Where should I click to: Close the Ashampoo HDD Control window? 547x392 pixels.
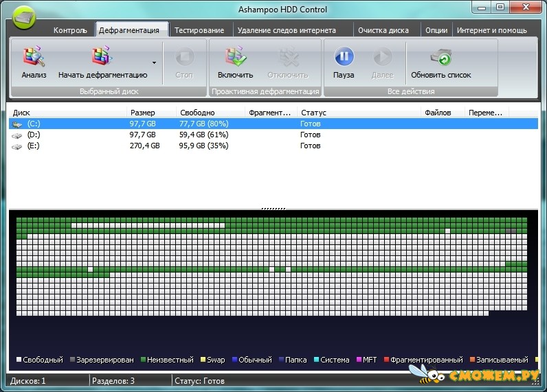click(x=526, y=8)
